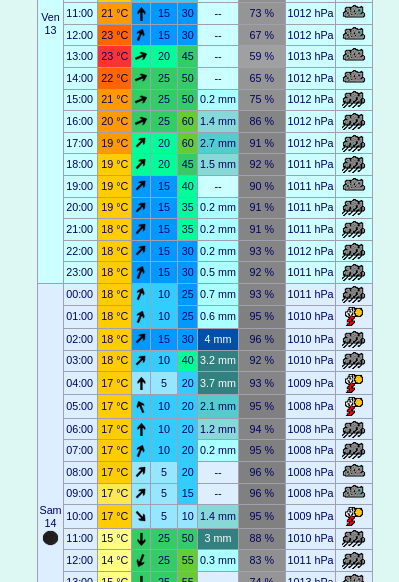Click the southeast wind arrow at 10:00
This screenshot has width=399, height=582.
click(x=141, y=516)
